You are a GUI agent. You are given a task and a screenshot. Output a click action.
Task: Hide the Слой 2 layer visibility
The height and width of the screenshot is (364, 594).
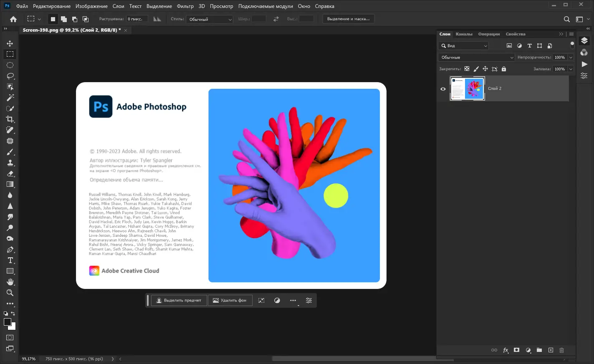click(x=443, y=89)
